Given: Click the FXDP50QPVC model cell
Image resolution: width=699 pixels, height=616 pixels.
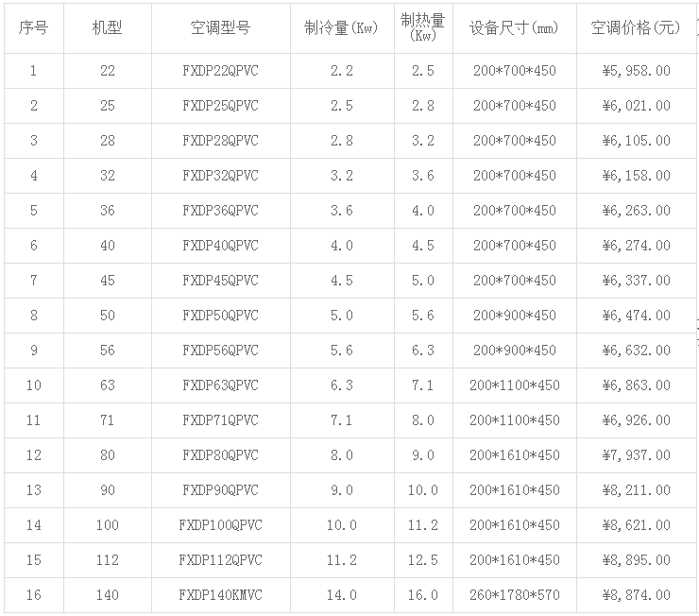Looking at the screenshot, I should click(x=220, y=316).
